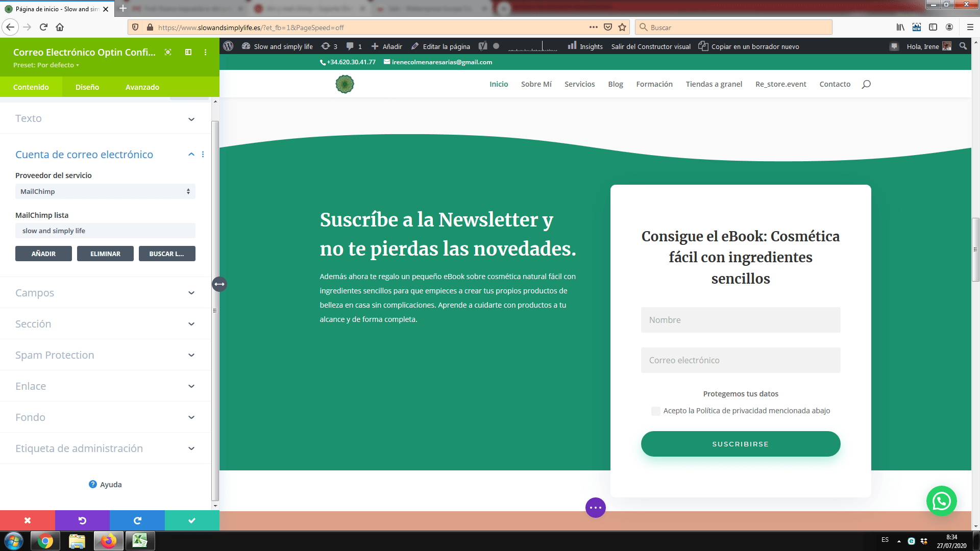Open the WhatsApp chat bubble

point(941,501)
